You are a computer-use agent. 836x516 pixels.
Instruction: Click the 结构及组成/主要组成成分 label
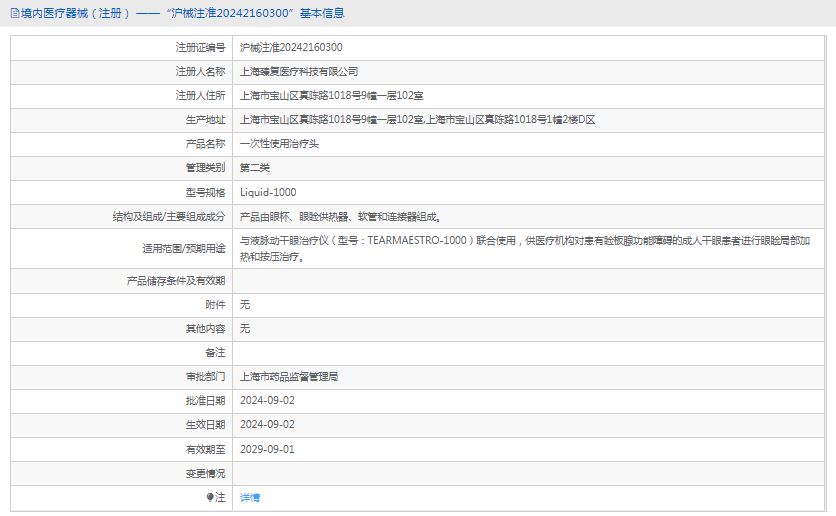[169, 216]
